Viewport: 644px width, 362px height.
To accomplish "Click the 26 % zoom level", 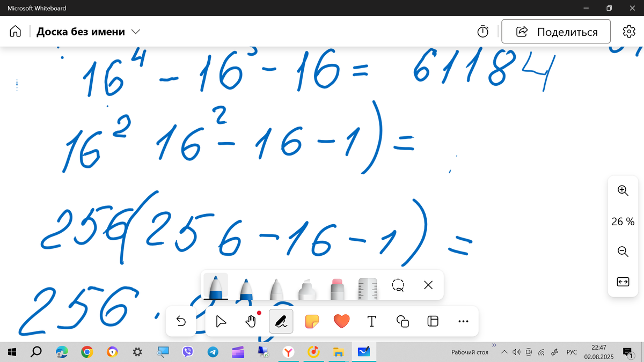I will 623,221.
